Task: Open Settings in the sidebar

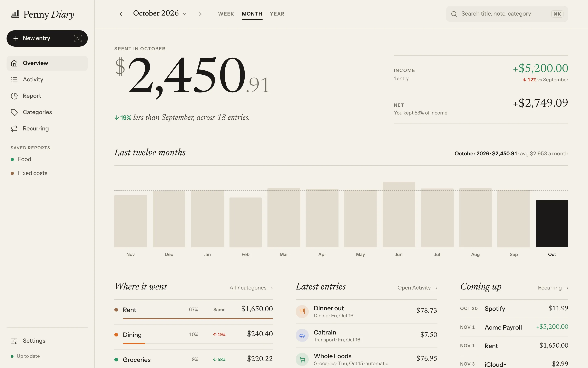Action: tap(47, 341)
